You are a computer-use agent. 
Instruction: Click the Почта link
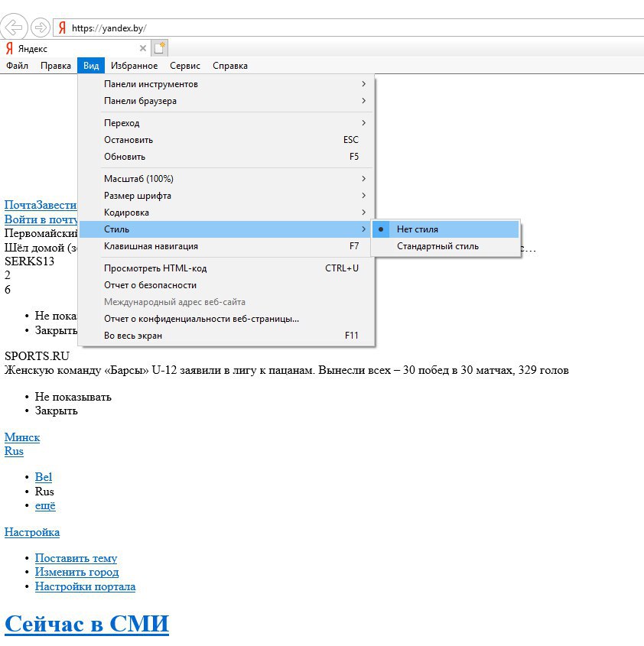pos(20,205)
